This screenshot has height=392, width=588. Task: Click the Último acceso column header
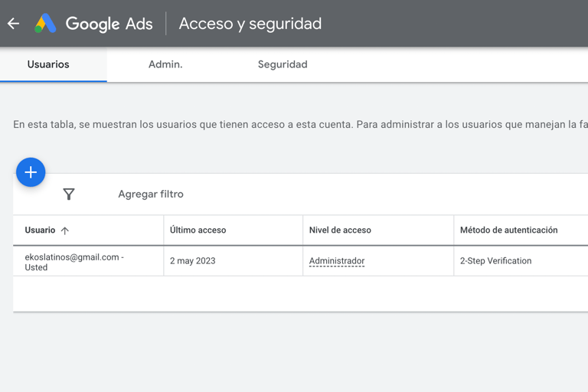pos(198,230)
